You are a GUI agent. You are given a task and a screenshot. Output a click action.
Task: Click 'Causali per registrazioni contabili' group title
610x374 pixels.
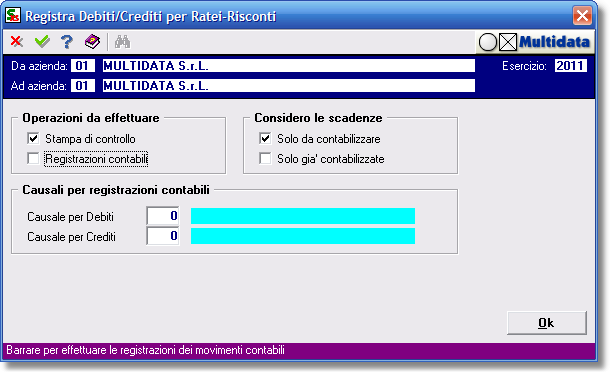[x=116, y=190]
